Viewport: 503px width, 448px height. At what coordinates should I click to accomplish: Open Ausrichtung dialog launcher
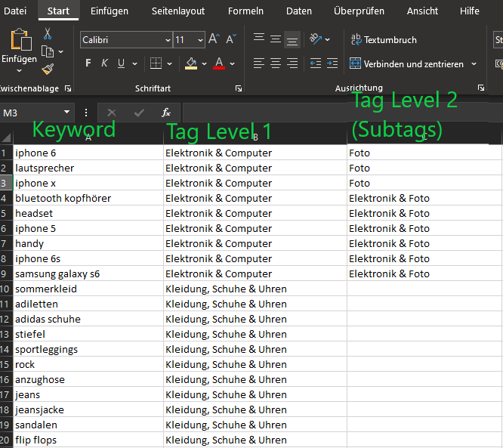coord(481,88)
